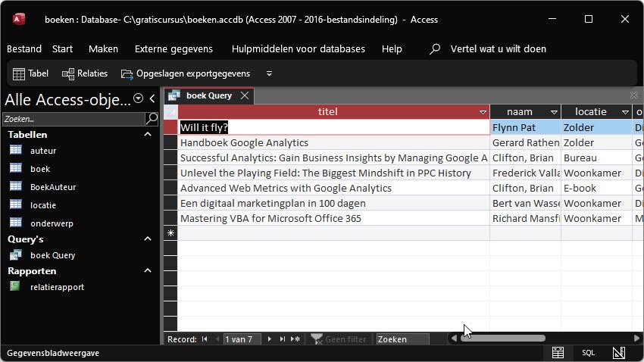
Task: Select Mastering VBA for Microsoft Office 365 cell
Action: (333, 218)
